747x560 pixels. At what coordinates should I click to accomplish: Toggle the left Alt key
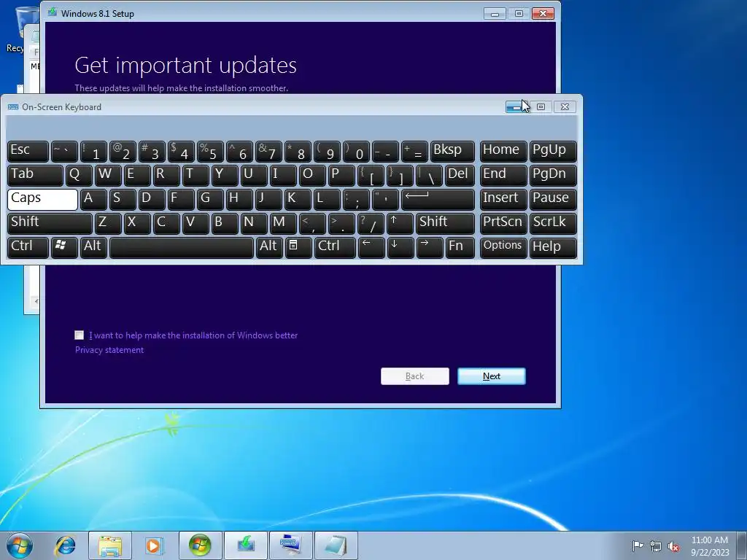[93, 247]
